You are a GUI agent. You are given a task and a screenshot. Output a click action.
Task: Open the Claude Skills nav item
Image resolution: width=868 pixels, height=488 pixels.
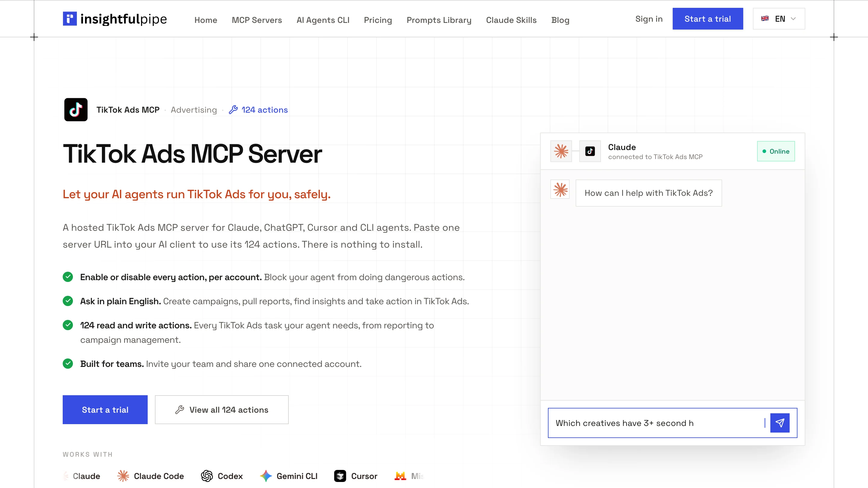click(x=511, y=20)
